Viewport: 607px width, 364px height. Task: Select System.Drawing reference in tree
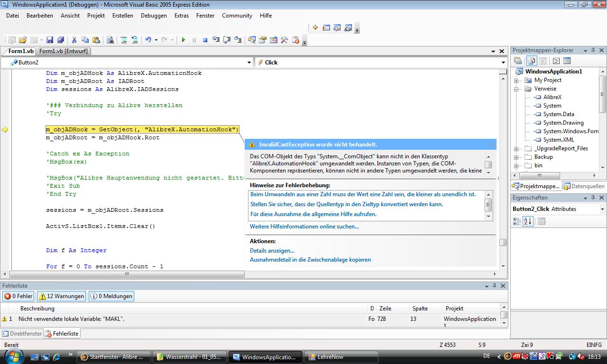(563, 123)
